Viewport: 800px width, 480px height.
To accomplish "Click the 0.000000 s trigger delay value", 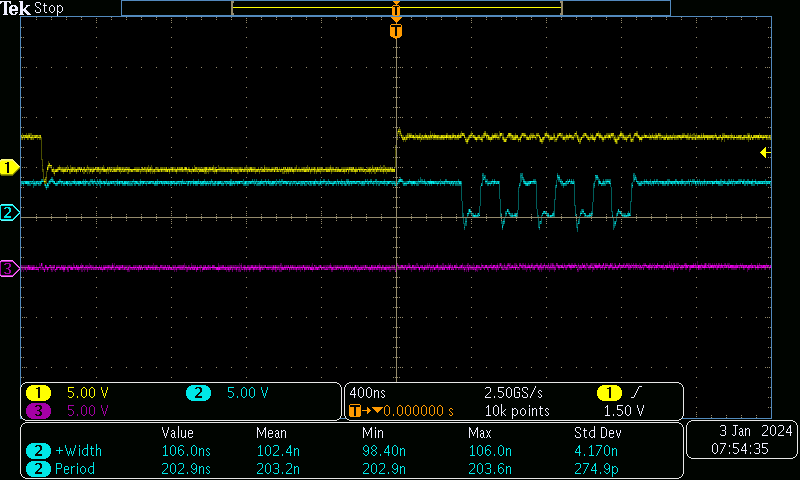I will click(418, 411).
